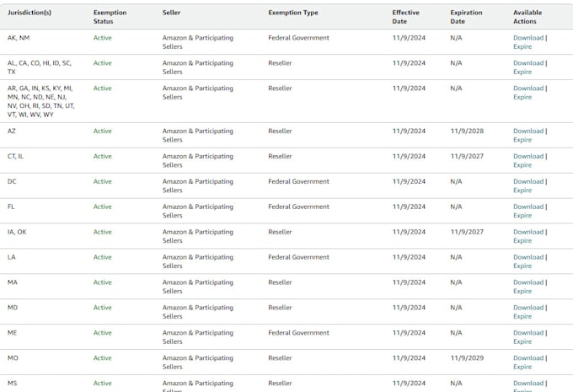This screenshot has height=392, width=573.
Task: Click Reseller type in the MD row
Action: 280,308
